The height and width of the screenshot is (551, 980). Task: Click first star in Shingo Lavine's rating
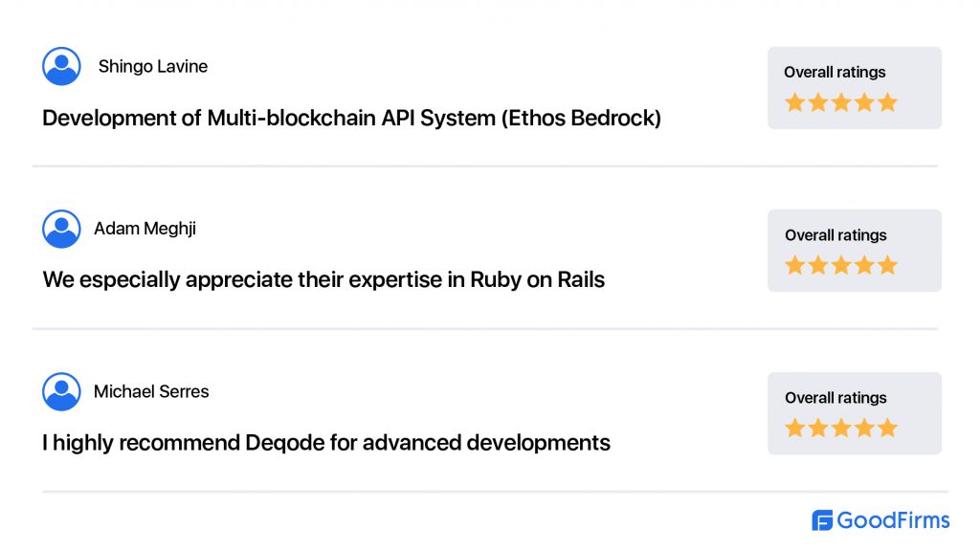click(795, 102)
